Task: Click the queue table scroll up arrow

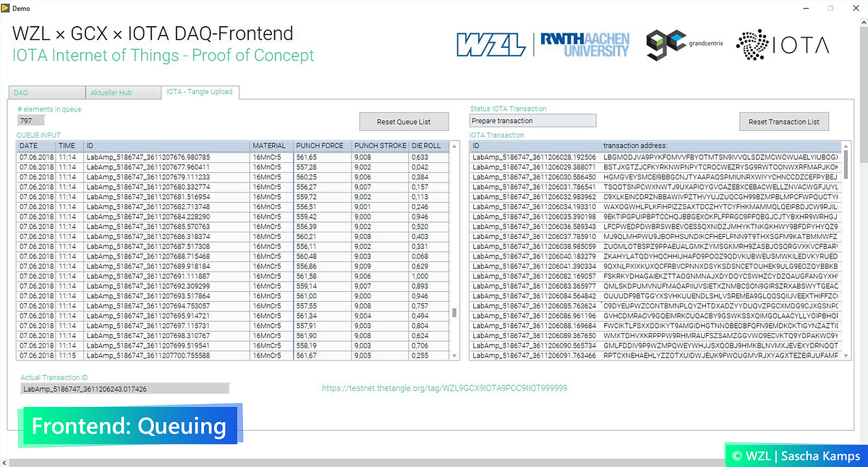Action: click(454, 146)
